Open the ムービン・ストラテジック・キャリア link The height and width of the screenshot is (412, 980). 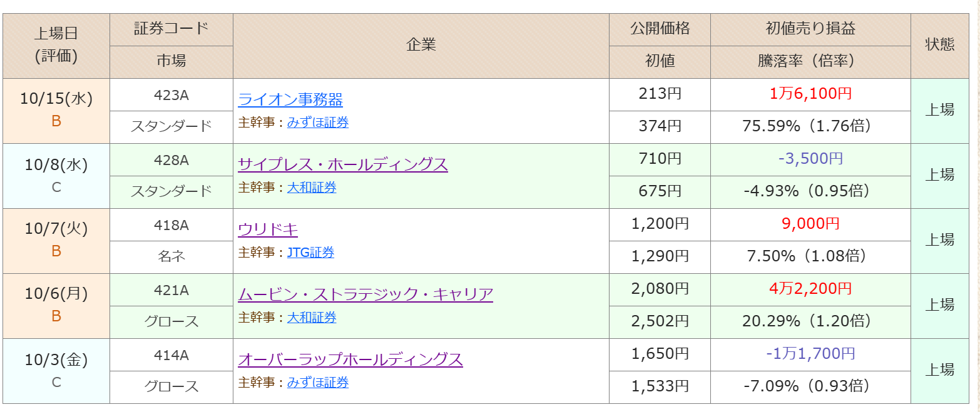(365, 294)
